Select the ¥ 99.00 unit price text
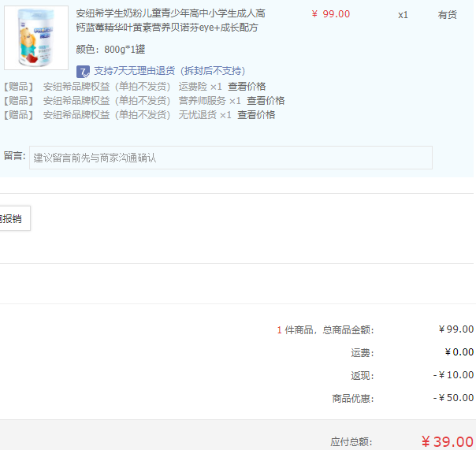476x450 pixels. point(331,14)
